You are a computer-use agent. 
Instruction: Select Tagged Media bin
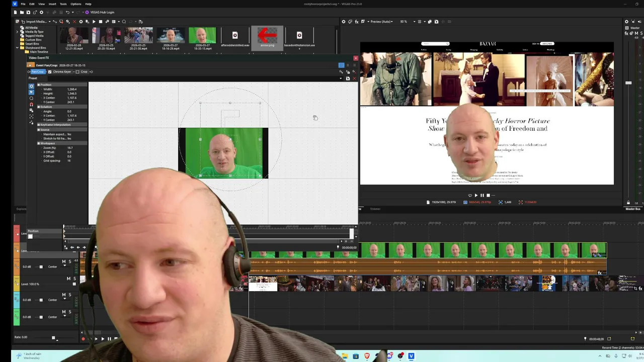[x=34, y=36]
